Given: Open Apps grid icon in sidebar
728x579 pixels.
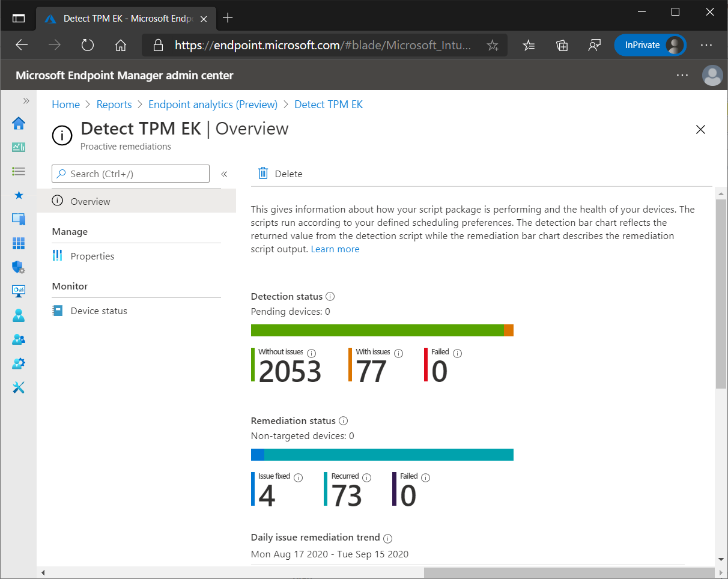Looking at the screenshot, I should tap(19, 243).
